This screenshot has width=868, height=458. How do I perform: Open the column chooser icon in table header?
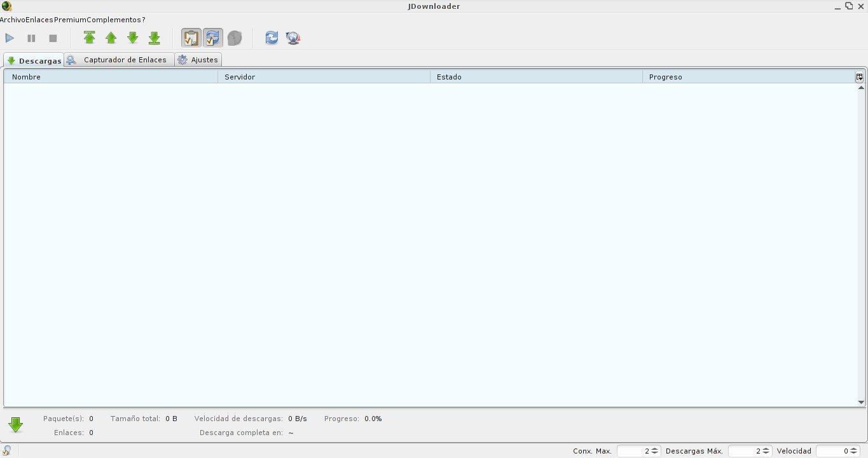[860, 77]
